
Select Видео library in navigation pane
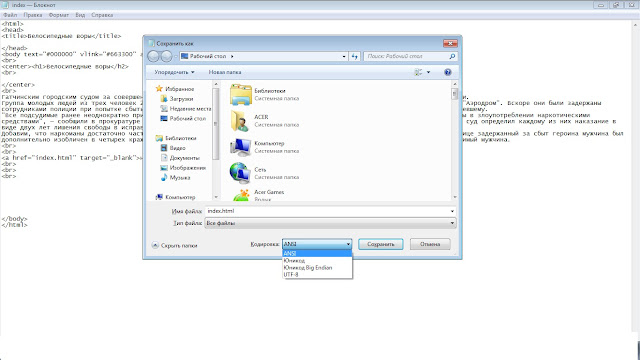[178, 148]
